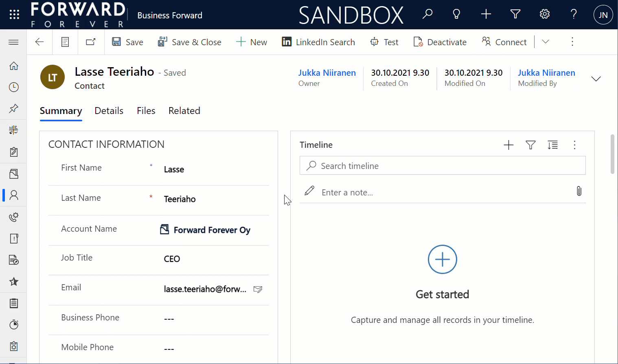The height and width of the screenshot is (364, 618).
Task: Open the clipboard-with-pencil sidebar icon
Action: pos(14,152)
